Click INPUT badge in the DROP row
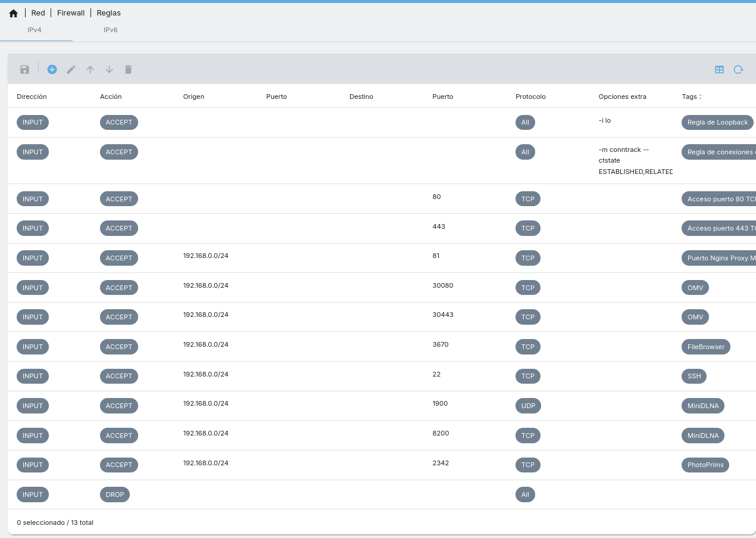The image size is (756, 538). coord(33,495)
